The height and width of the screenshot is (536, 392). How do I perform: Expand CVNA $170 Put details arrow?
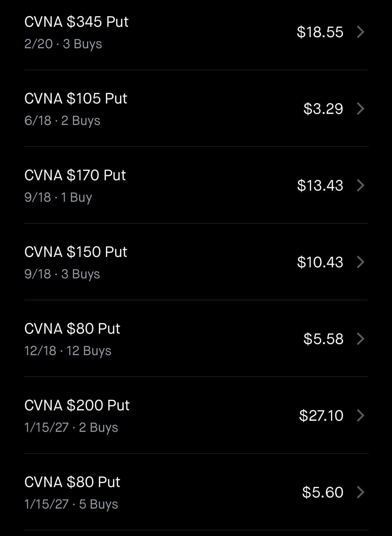[361, 185]
